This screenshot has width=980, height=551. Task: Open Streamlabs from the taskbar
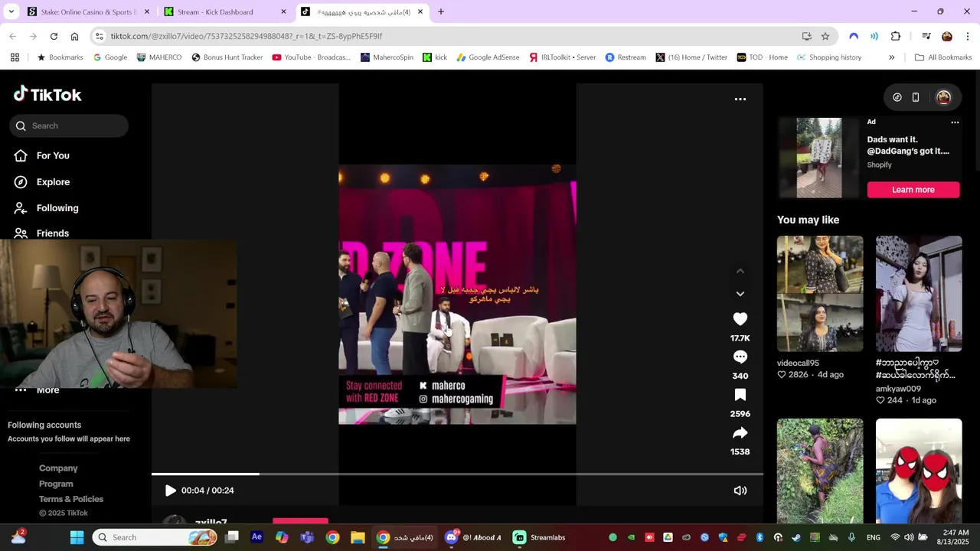tap(539, 537)
